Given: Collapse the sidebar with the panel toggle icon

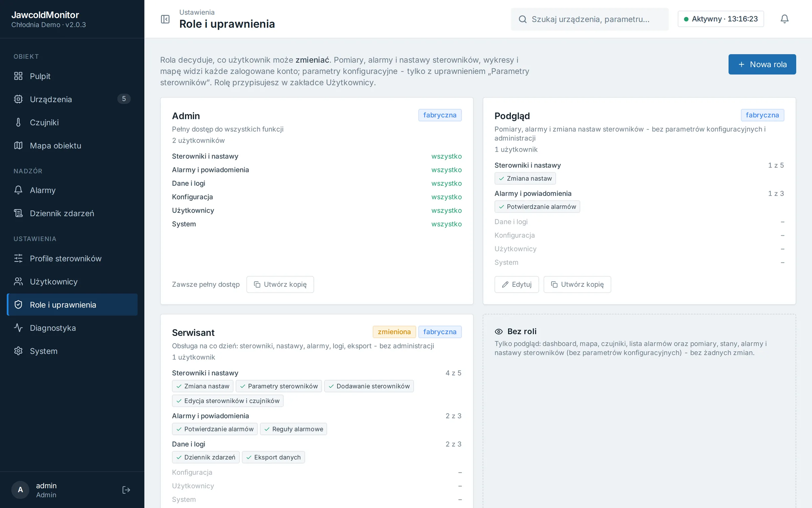Looking at the screenshot, I should click(165, 19).
